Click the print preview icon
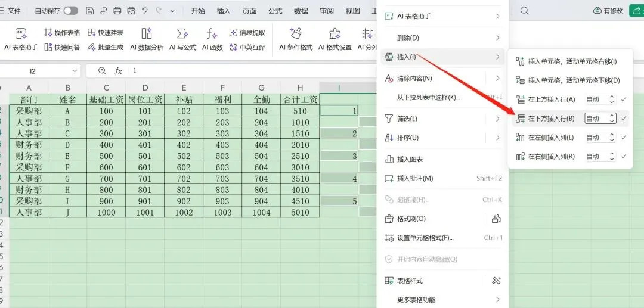 pyautogui.click(x=131, y=11)
